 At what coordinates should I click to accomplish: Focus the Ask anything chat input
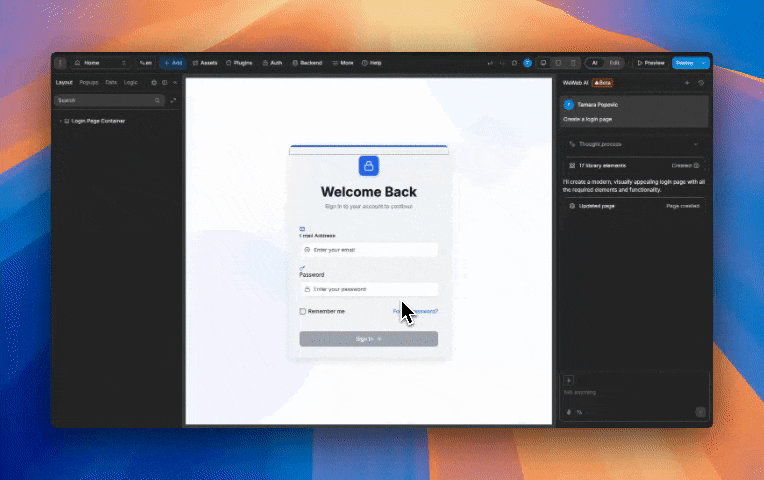[x=634, y=392]
